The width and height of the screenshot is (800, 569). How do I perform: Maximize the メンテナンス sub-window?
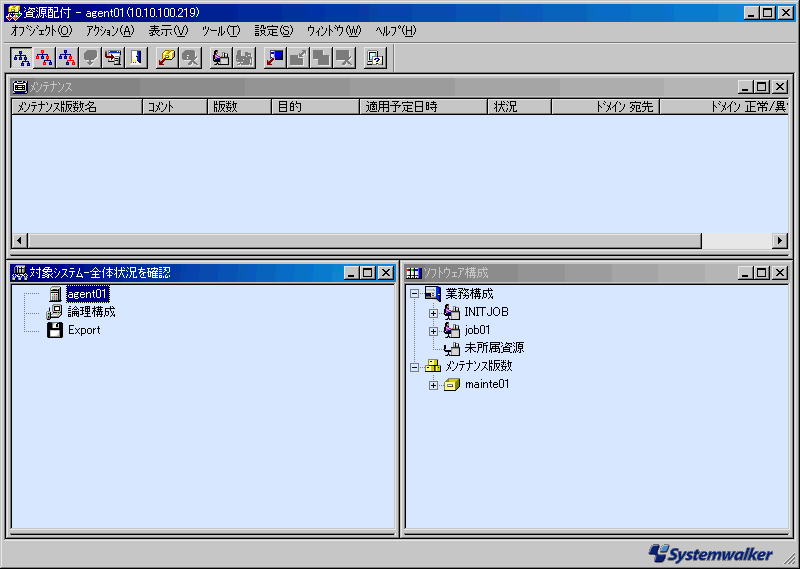pos(762,87)
